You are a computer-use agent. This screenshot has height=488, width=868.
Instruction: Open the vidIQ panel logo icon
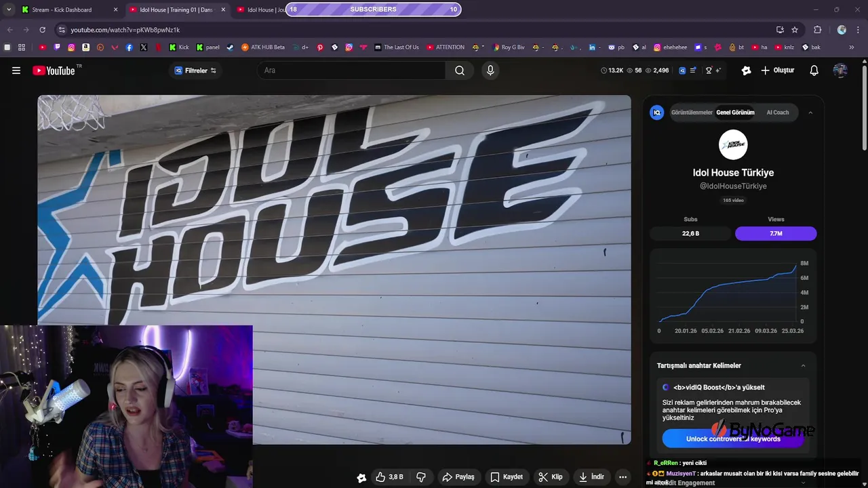click(656, 113)
